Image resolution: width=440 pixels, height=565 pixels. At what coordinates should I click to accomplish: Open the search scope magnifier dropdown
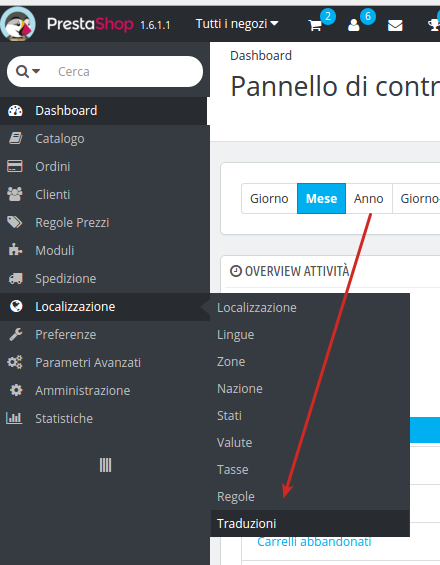click(28, 71)
